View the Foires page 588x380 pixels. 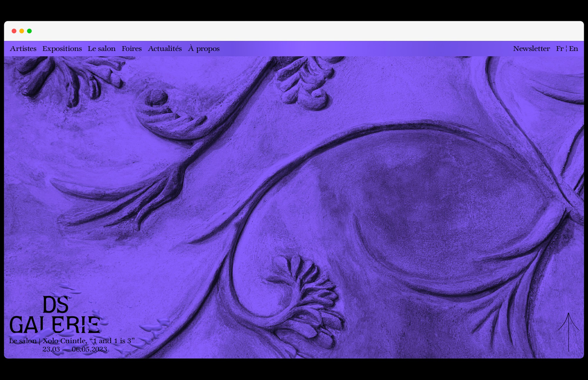131,49
